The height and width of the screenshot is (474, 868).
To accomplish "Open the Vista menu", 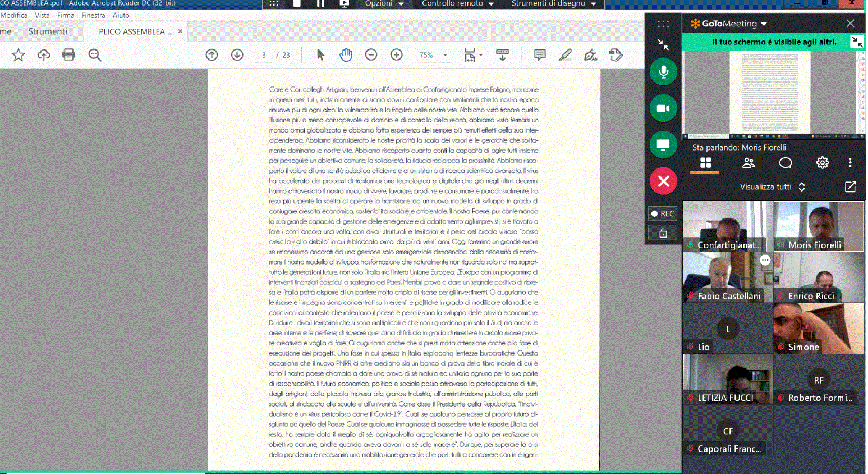I will [42, 16].
